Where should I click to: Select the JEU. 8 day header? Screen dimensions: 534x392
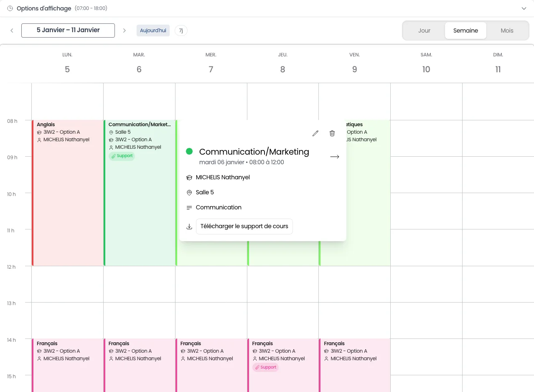(283, 64)
